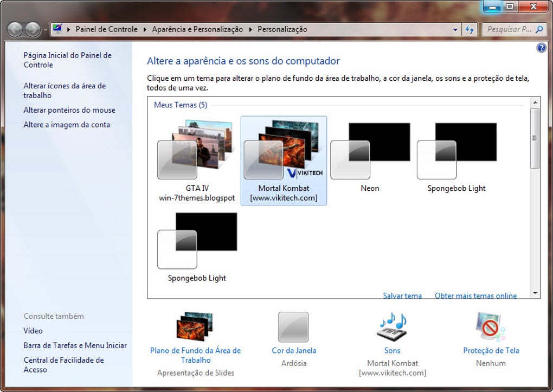The width and height of the screenshot is (553, 392).
Task: Click the magnifier search icon
Action: click(539, 29)
